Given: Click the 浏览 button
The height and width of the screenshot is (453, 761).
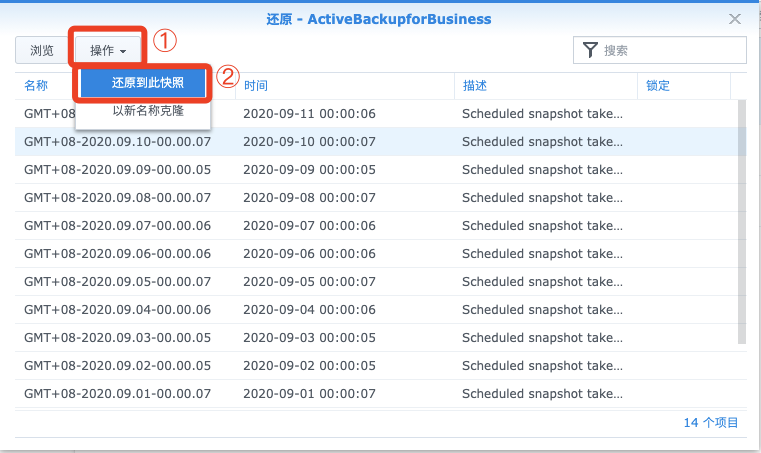Looking at the screenshot, I should pyautogui.click(x=42, y=50).
